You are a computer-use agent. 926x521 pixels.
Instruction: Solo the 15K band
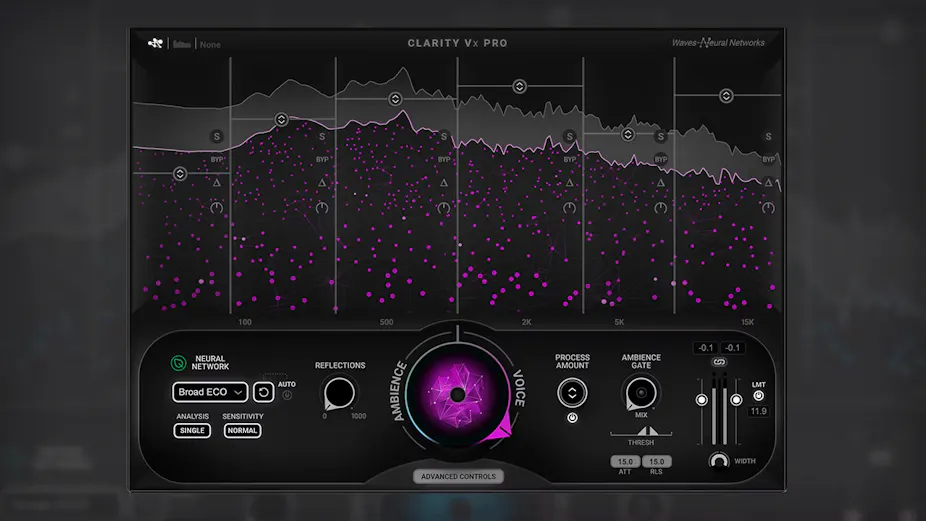pyautogui.click(x=768, y=136)
